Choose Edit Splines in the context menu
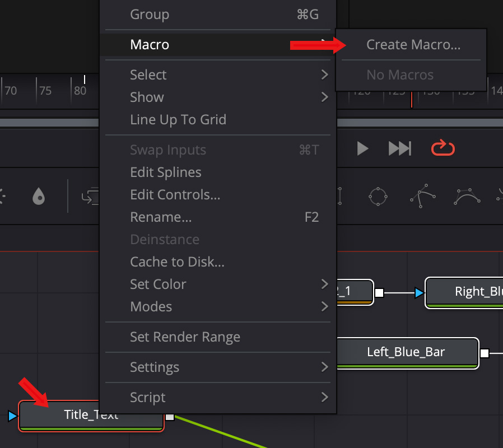Image resolution: width=503 pixels, height=448 pixels. click(x=165, y=172)
